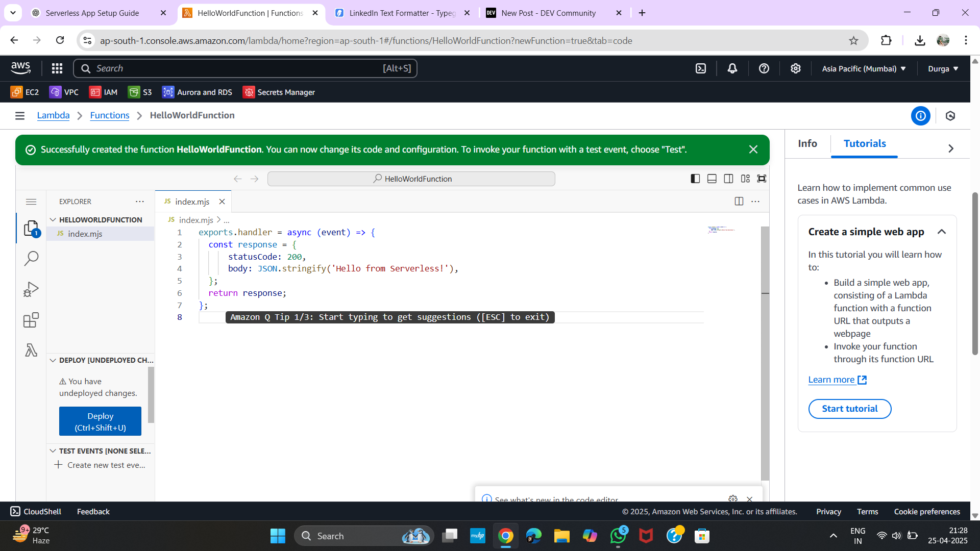Open the customize layout control
This screenshot has width=980, height=551.
click(x=745, y=179)
